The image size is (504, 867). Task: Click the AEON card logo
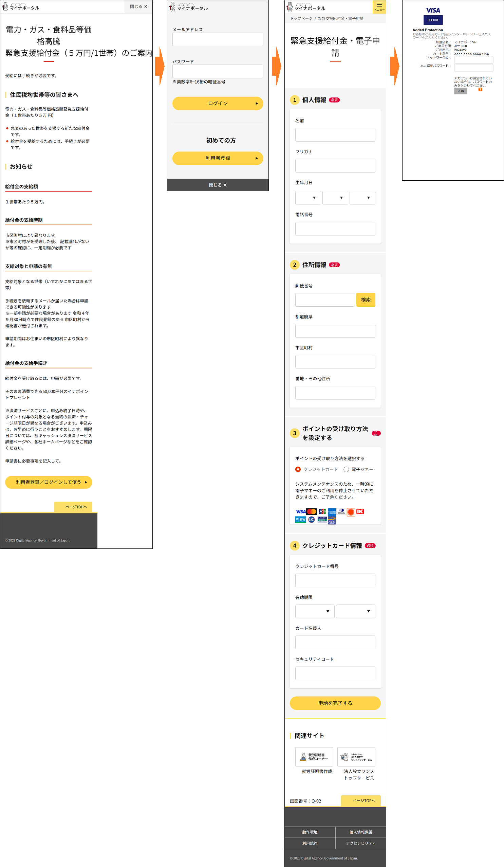(x=332, y=520)
